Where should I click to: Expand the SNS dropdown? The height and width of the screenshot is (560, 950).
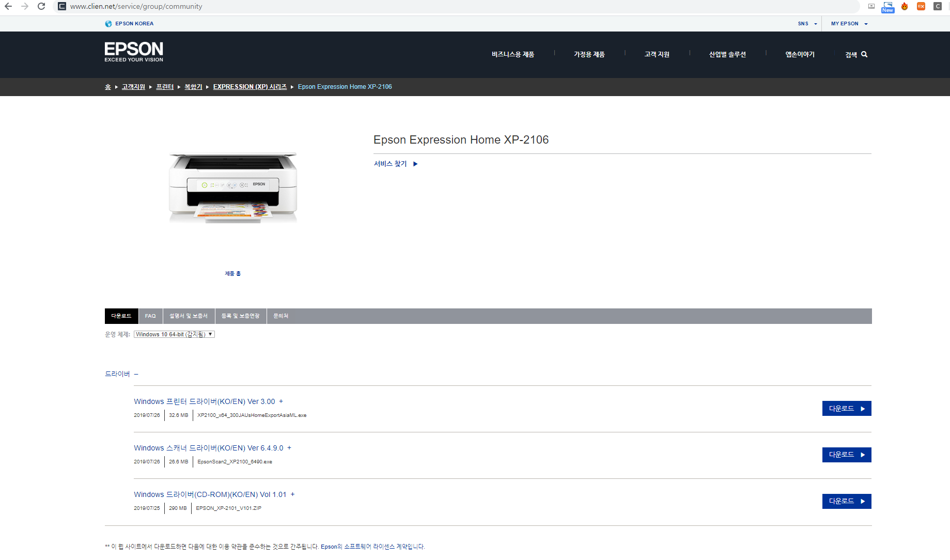coord(807,24)
